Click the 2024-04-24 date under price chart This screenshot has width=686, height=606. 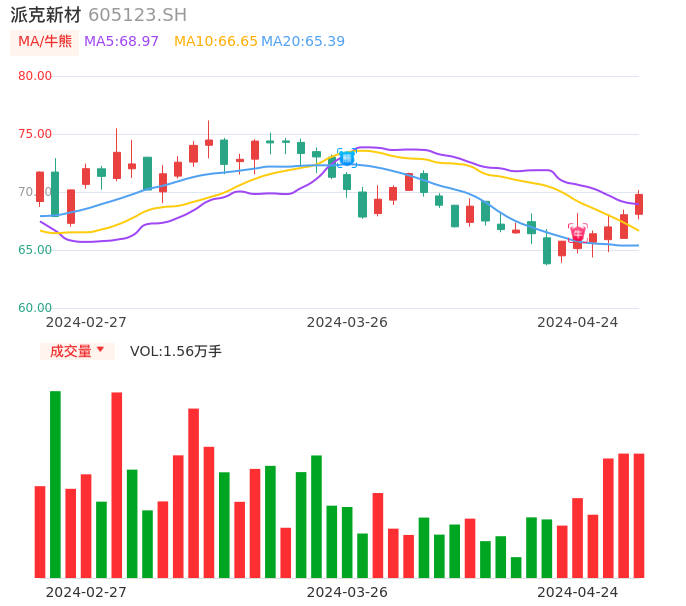[x=578, y=322]
